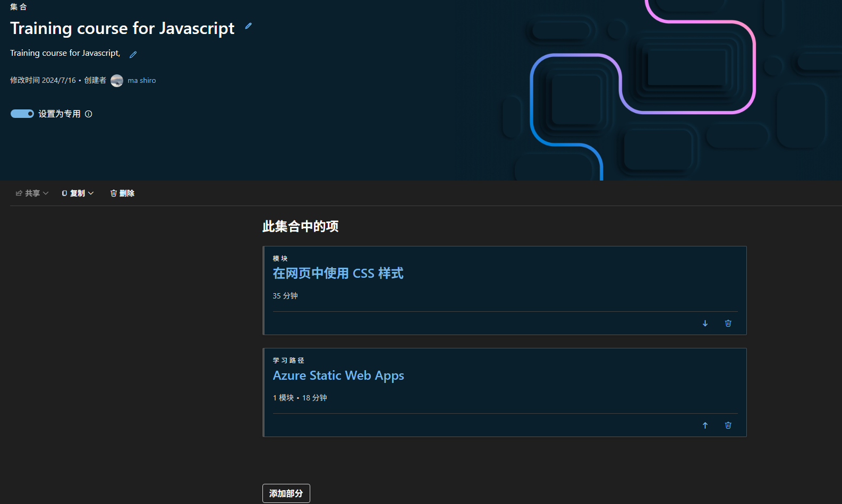Image resolution: width=842 pixels, height=504 pixels.
Task: Select the 此集合中的项 heading
Action: 301,226
